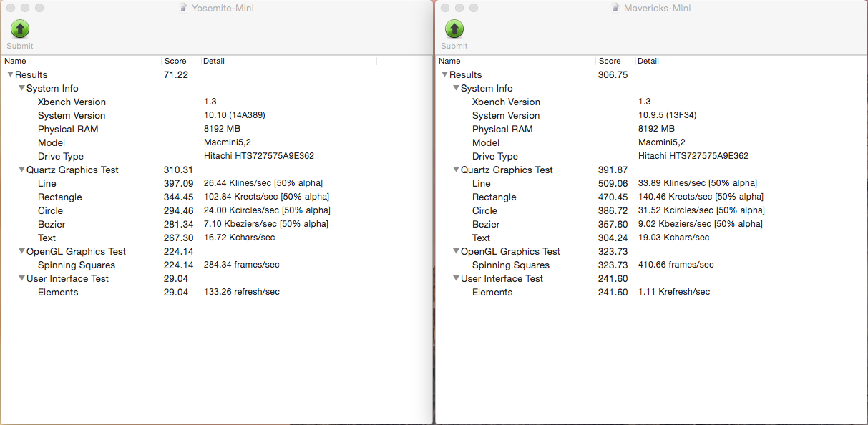Select Xbench Version row in Mavericks-Mini

pos(651,102)
